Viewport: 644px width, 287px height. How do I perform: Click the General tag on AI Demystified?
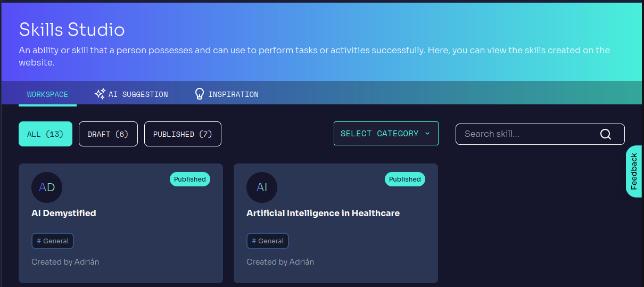point(53,241)
